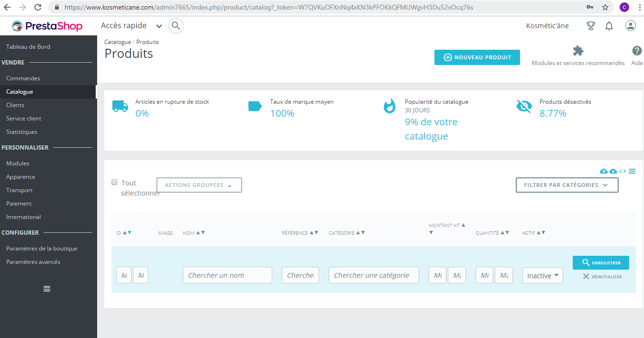644x338 pixels.
Task: Open the Inactive status filter combo box
Action: tap(543, 276)
